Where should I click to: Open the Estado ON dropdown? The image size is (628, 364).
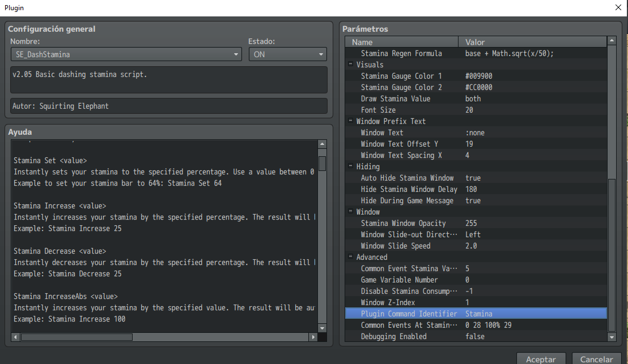pos(287,54)
